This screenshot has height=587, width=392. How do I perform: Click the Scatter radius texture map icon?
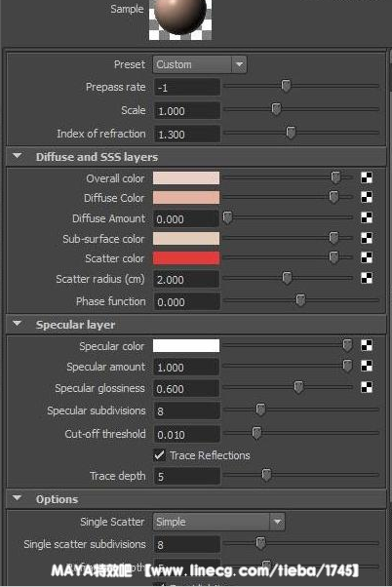point(367,278)
